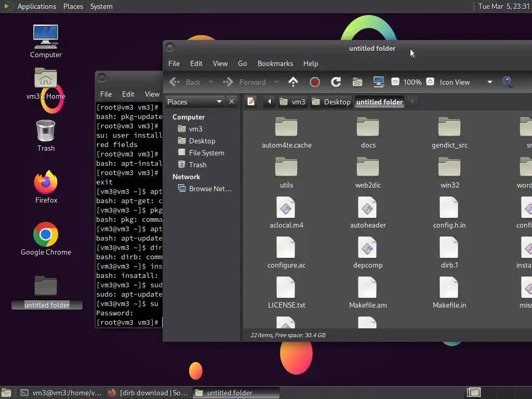Open the Home folder from the toolbar
The height and width of the screenshot is (399, 532).
pos(357,82)
